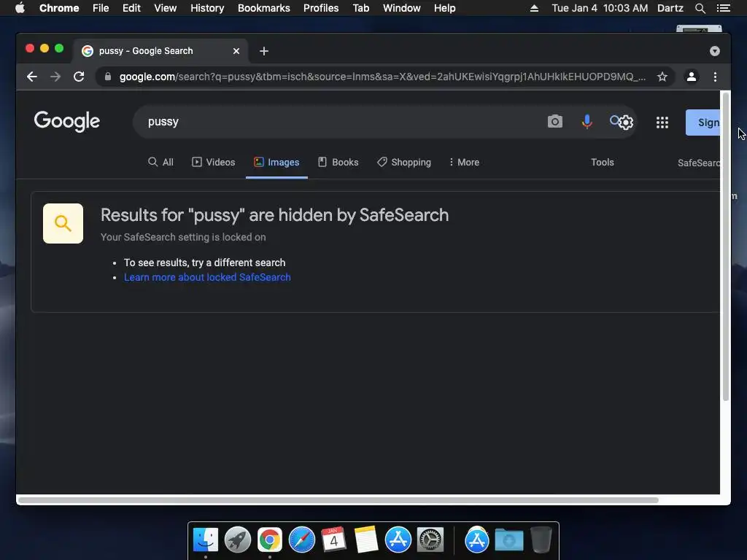The width and height of the screenshot is (747, 560).
Task: Open the Chrome profile avatar icon
Action: pyautogui.click(x=692, y=77)
